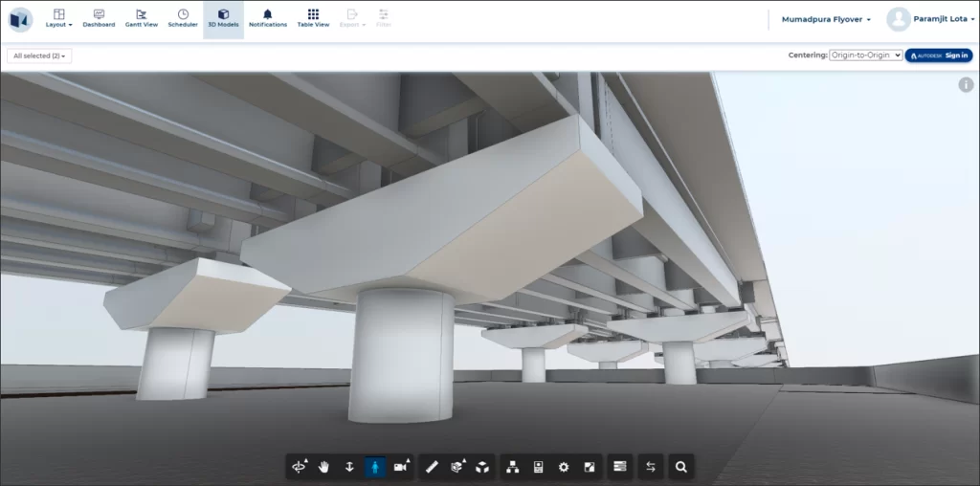The width and height of the screenshot is (980, 486).
Task: Open viewer Settings gear icon
Action: (564, 467)
